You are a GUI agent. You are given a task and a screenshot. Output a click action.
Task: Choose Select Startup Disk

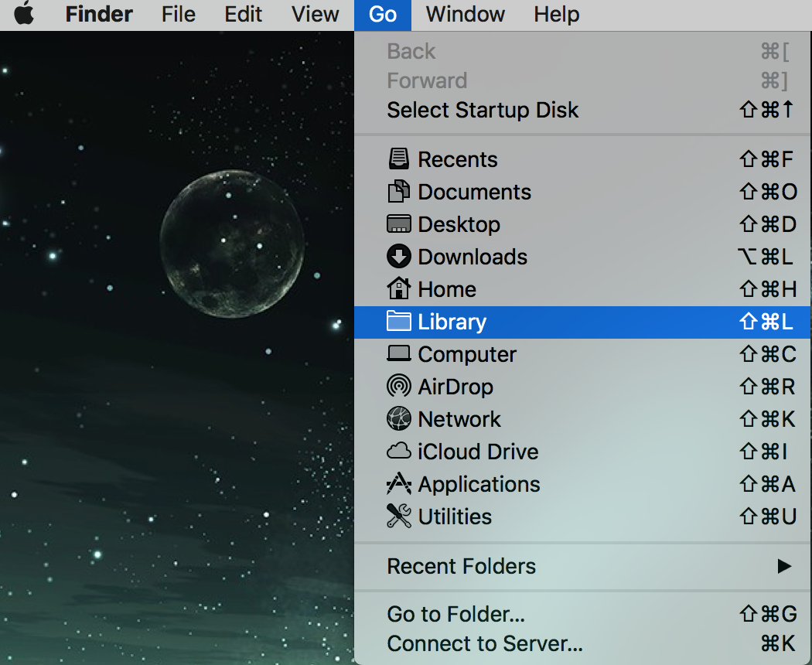[582, 110]
